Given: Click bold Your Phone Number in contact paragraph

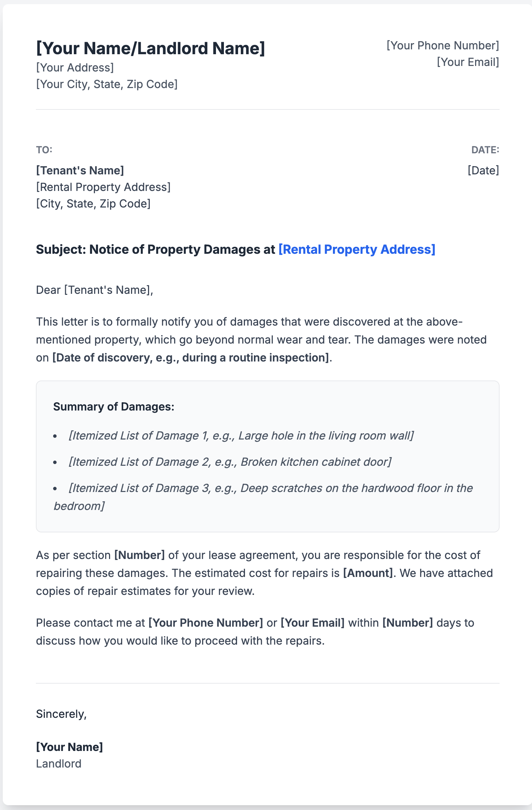Looking at the screenshot, I should pyautogui.click(x=206, y=623).
